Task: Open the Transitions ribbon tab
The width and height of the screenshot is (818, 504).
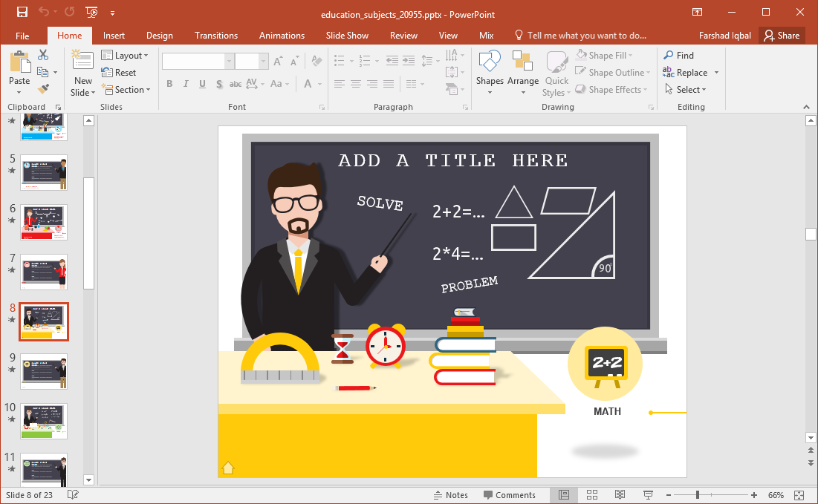Action: [x=216, y=36]
